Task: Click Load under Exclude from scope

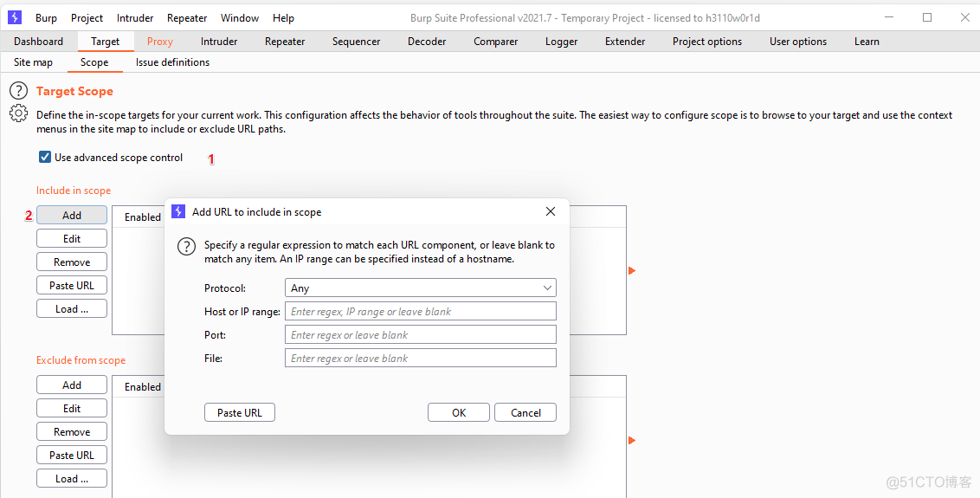Action: point(72,479)
